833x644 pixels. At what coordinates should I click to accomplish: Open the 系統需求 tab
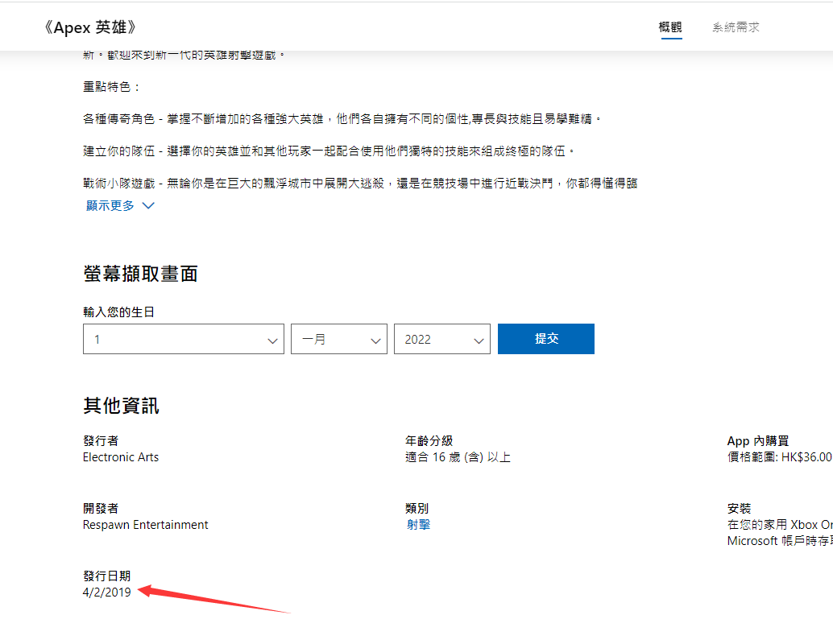(736, 27)
